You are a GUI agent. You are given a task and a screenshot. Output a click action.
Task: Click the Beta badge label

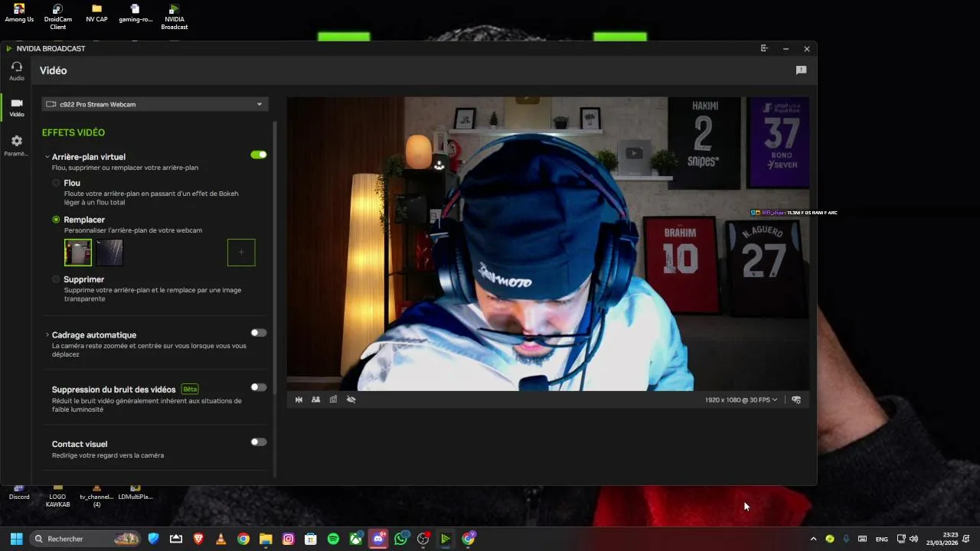click(x=190, y=389)
